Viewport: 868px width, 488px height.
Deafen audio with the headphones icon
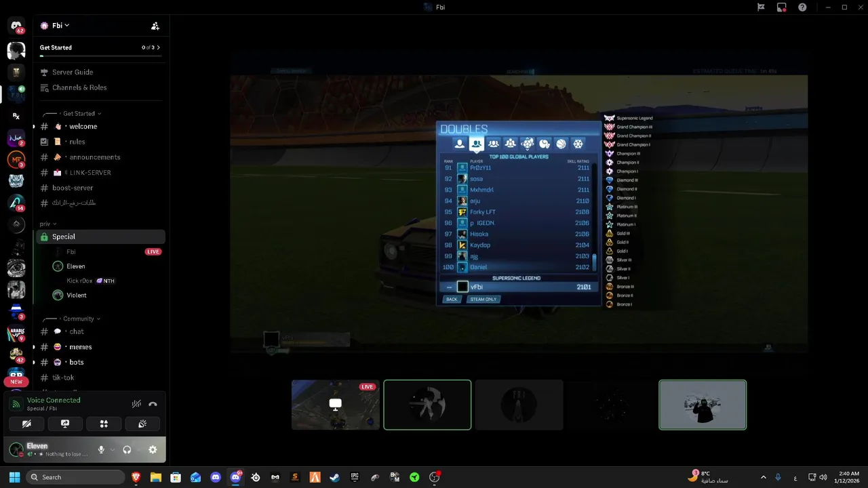coord(127,449)
